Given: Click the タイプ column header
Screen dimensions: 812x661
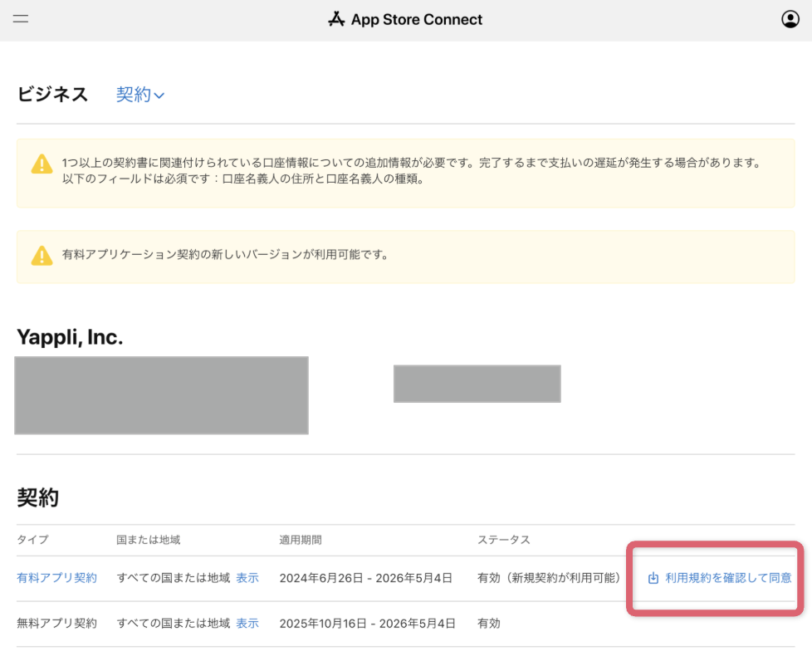Looking at the screenshot, I should tap(32, 540).
